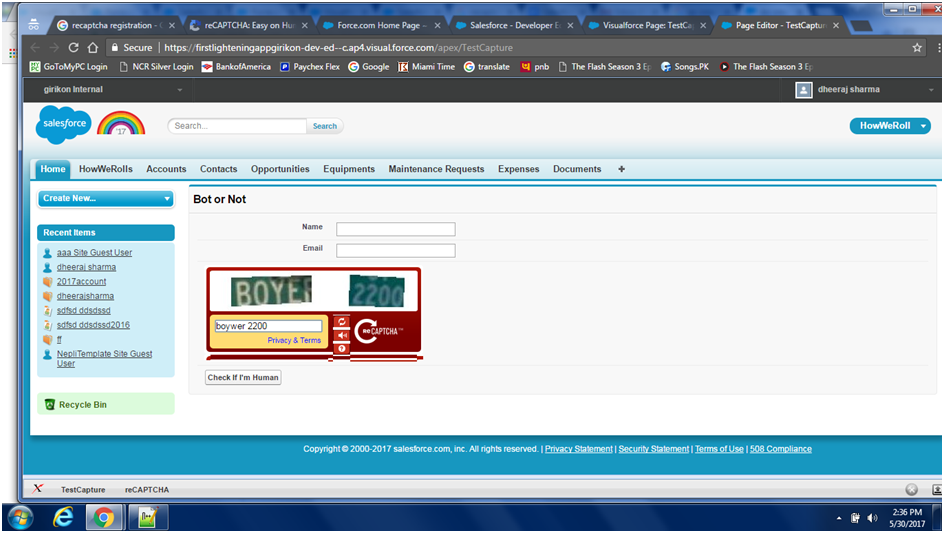Open the HowWeRolls tab
Viewport: 944px width, 533px height.
click(105, 169)
